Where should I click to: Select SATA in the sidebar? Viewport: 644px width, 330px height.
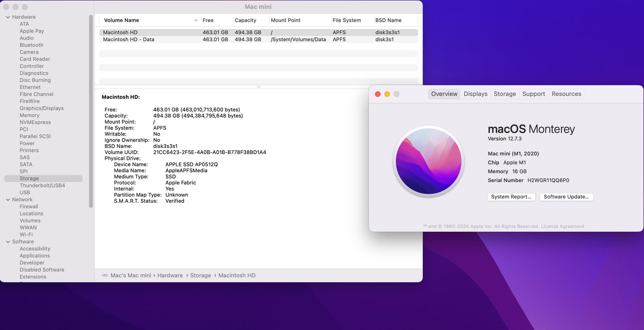click(x=26, y=164)
